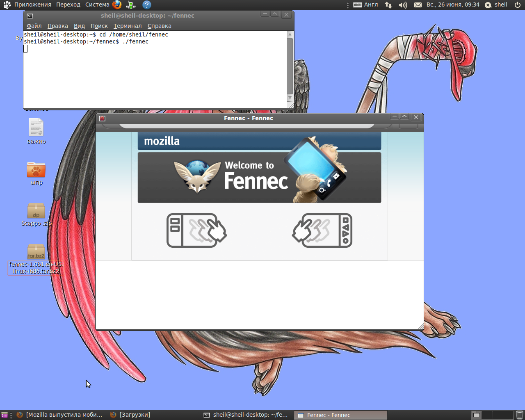
Task: Minimize the terminal window
Action: [265, 14]
